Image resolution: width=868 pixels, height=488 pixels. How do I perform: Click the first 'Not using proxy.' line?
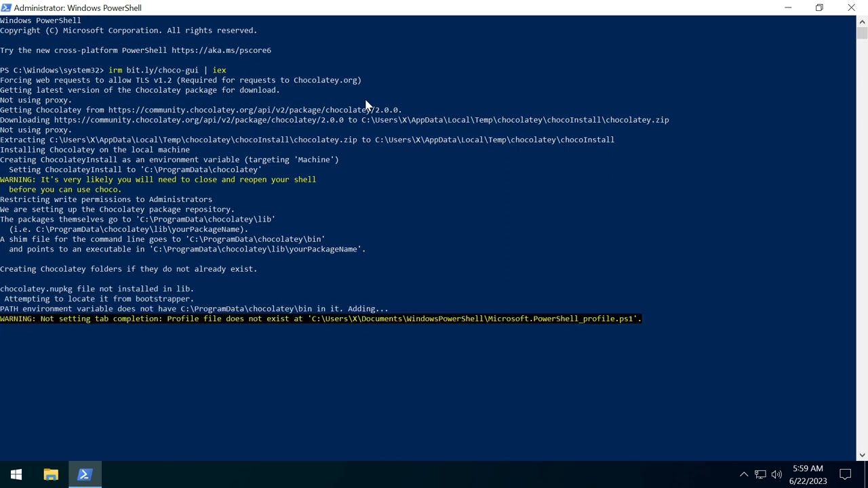tap(36, 100)
